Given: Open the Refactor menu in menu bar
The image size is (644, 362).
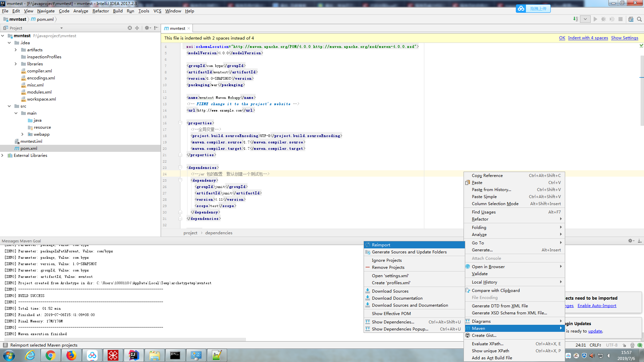Looking at the screenshot, I should point(101,11).
